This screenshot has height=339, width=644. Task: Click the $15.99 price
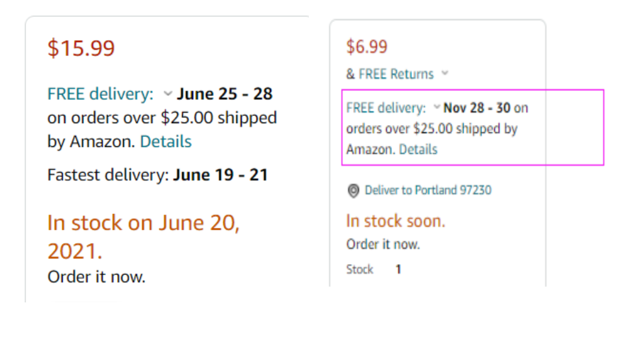point(81,48)
